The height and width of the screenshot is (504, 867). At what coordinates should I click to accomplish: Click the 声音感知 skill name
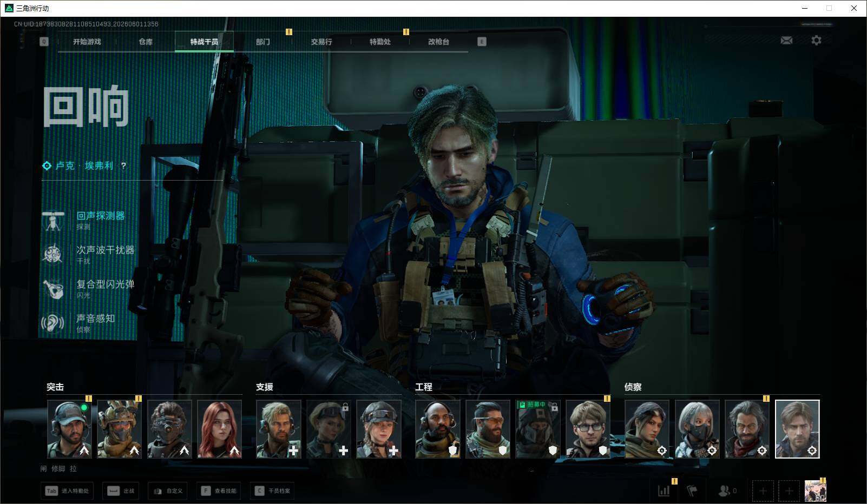(96, 319)
